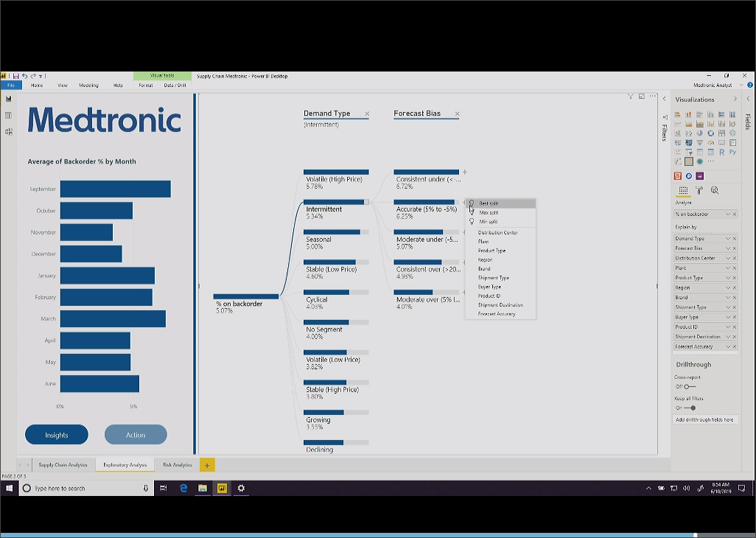
Task: Open the Format paint roller tab
Action: click(699, 190)
